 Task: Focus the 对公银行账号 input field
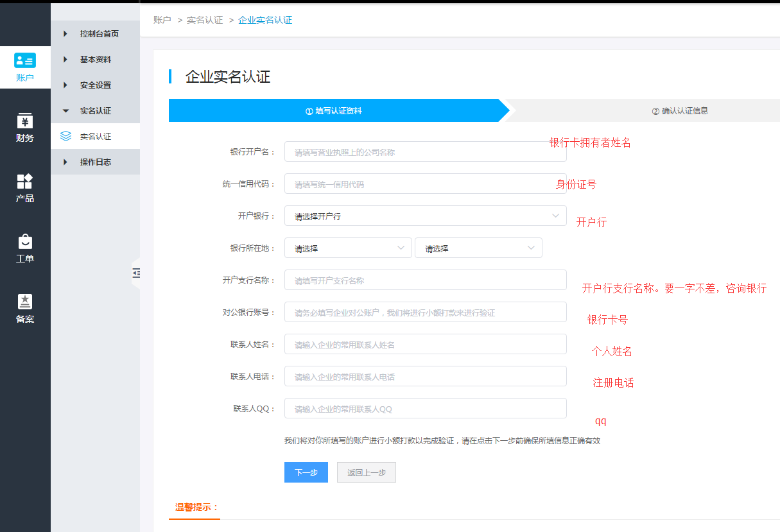point(426,312)
